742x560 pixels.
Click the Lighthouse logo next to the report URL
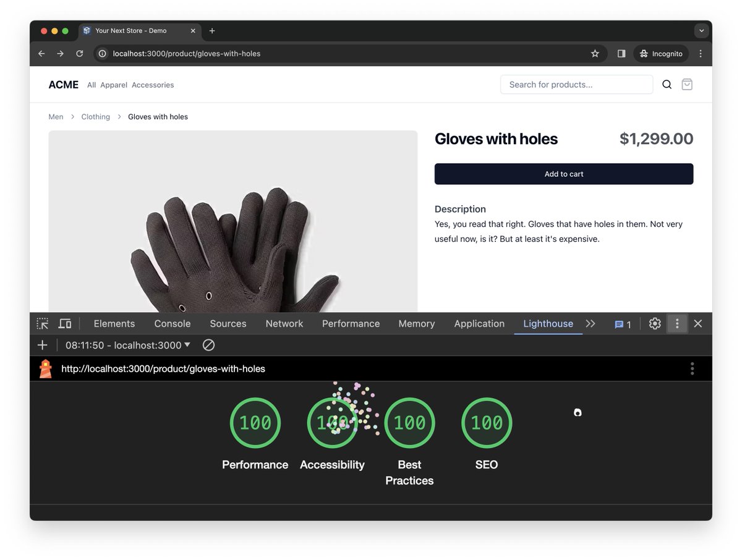45,368
